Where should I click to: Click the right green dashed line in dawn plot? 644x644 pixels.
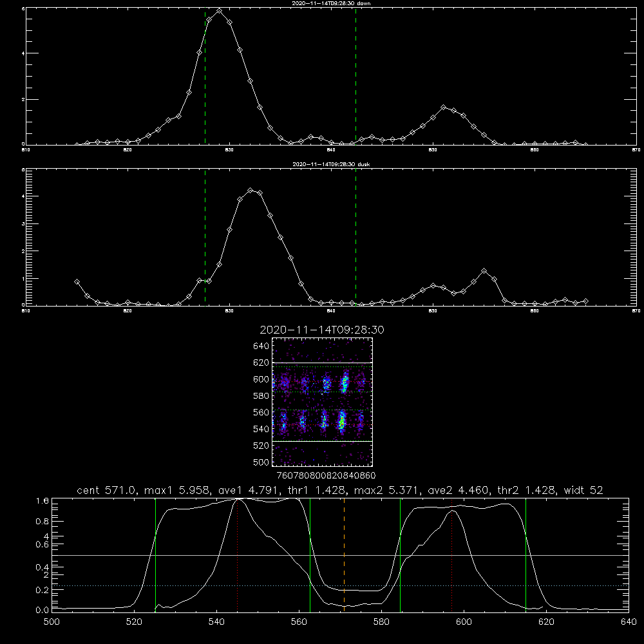pyautogui.click(x=355, y=76)
